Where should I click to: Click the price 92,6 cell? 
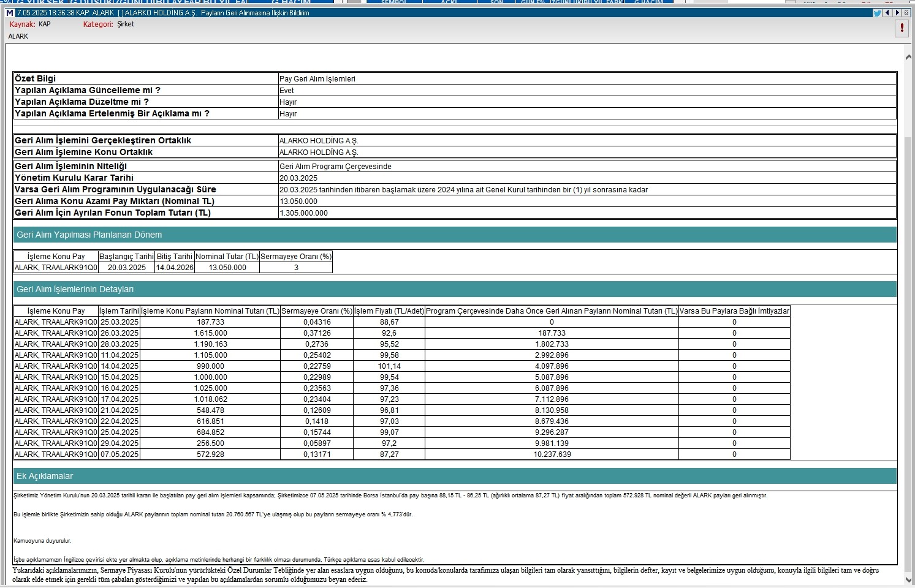click(x=389, y=333)
